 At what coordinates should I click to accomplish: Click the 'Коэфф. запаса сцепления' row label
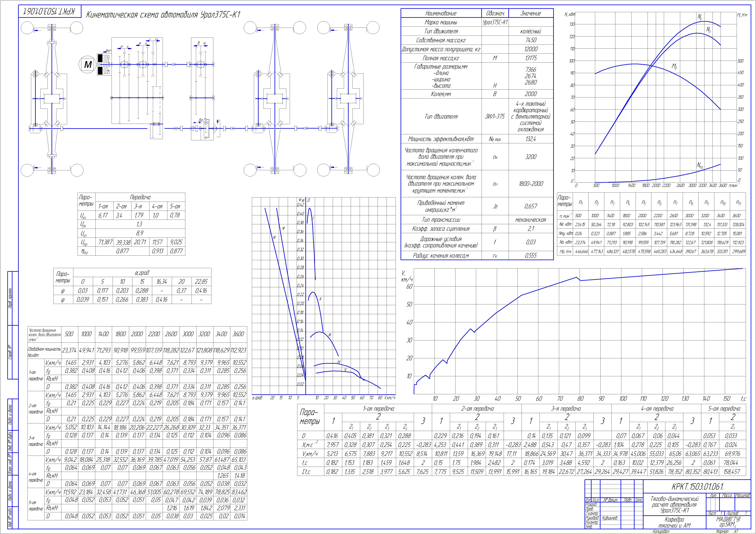[441, 229]
